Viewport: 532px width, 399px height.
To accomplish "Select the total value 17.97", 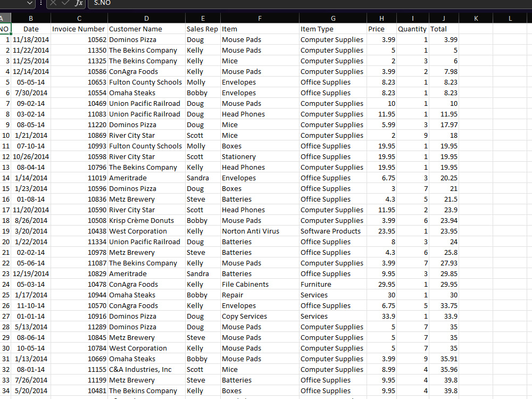I will point(444,124).
